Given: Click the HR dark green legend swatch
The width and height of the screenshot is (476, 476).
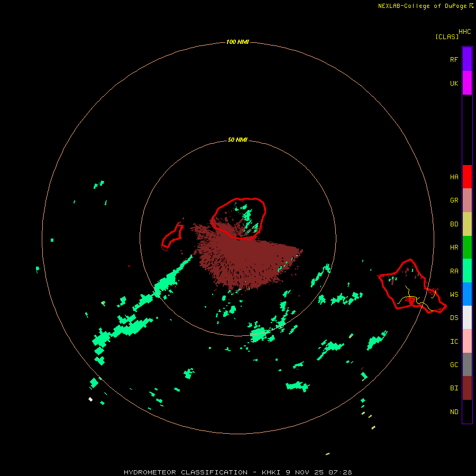Looking at the screenshot, I should coord(467,248).
